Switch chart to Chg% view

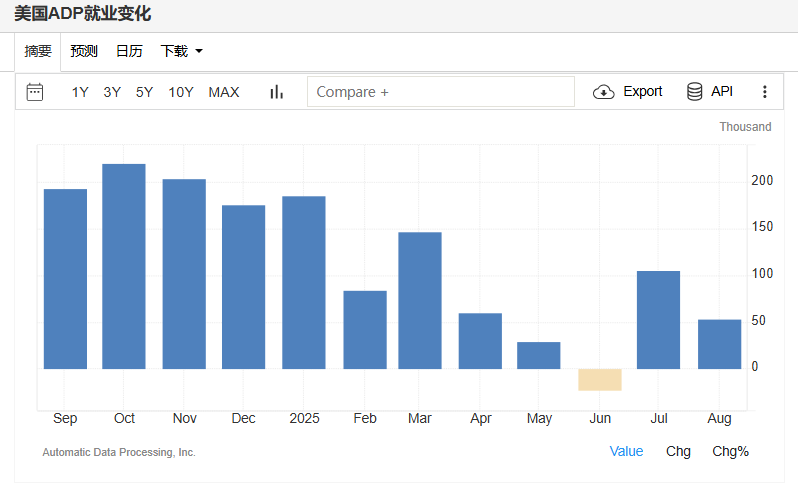tap(730, 451)
